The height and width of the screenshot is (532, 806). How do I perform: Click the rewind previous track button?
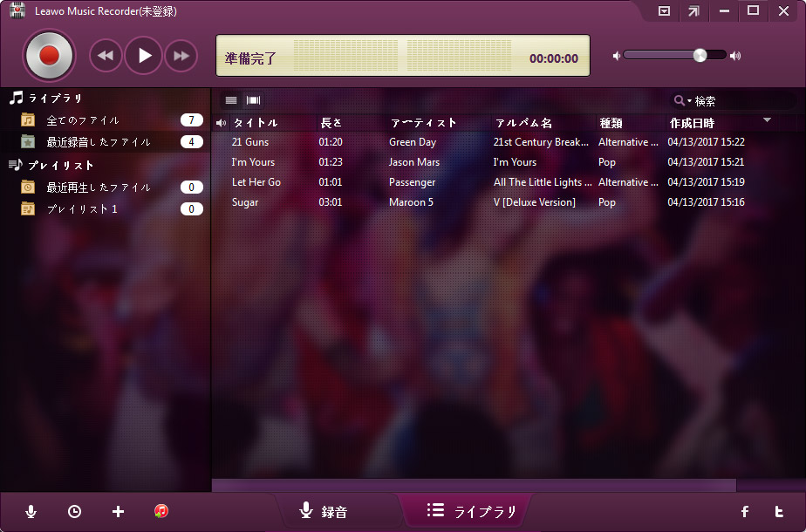click(x=106, y=56)
